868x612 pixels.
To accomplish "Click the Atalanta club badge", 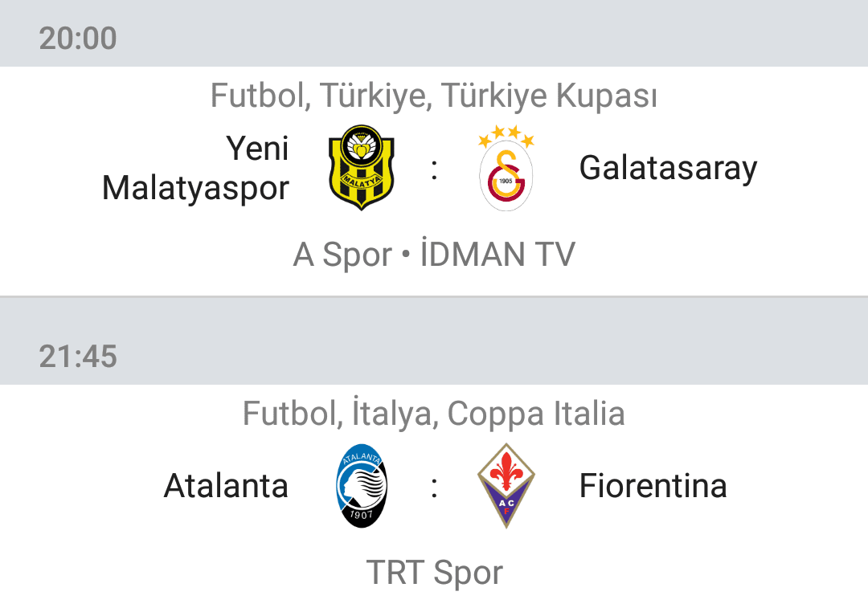I will click(x=362, y=486).
